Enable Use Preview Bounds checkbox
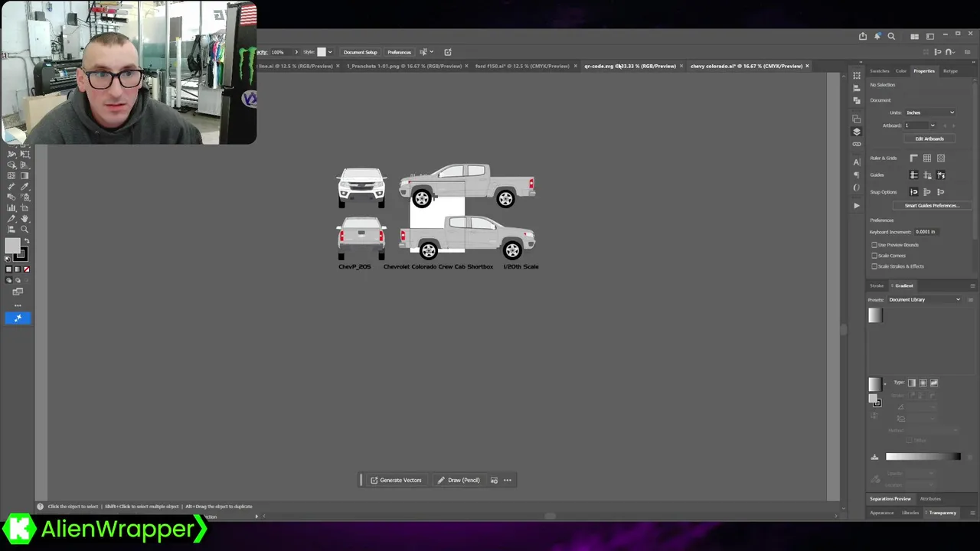Image resolution: width=980 pixels, height=551 pixels. point(874,245)
